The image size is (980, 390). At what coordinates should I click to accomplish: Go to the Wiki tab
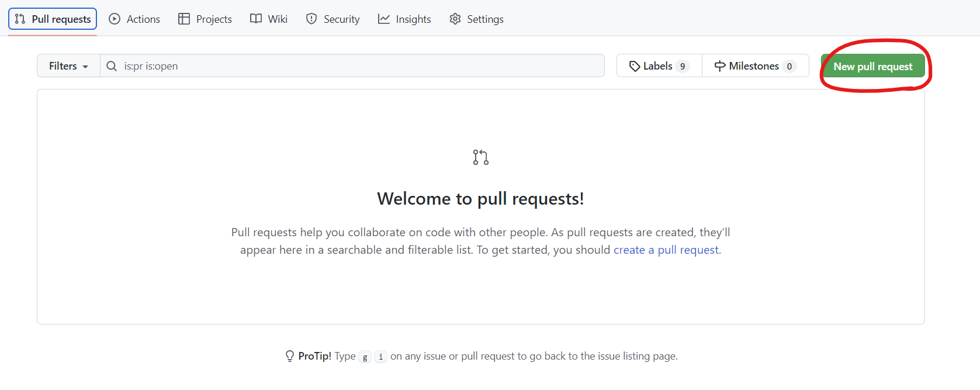(x=269, y=19)
